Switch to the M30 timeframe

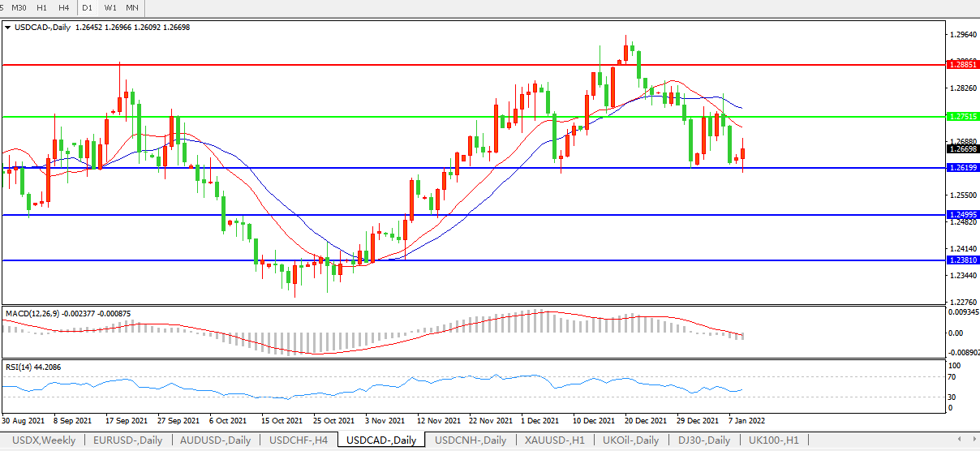(x=19, y=8)
